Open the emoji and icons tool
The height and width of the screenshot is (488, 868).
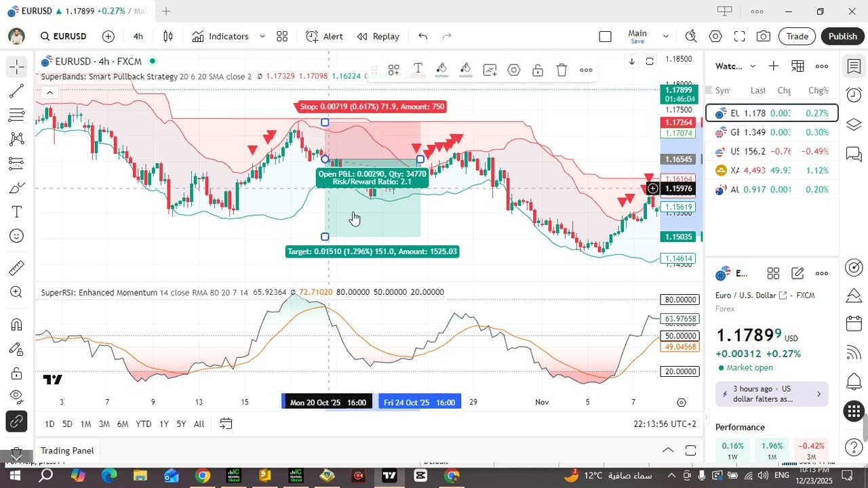[17, 236]
